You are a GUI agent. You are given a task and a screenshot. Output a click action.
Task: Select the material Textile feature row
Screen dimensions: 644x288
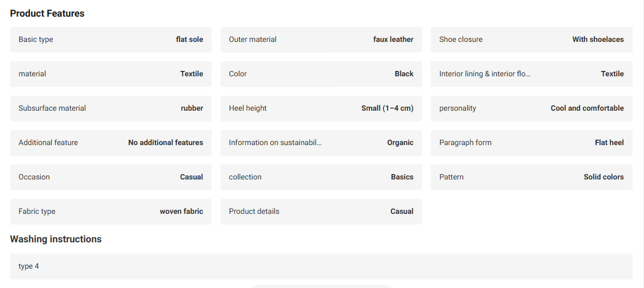tap(111, 74)
